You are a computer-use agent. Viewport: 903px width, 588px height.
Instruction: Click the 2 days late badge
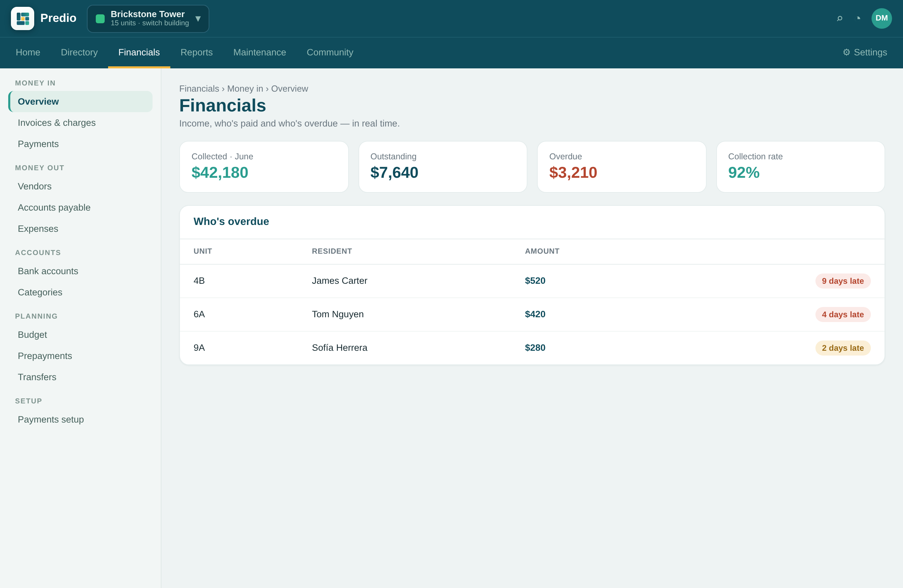pyautogui.click(x=843, y=348)
